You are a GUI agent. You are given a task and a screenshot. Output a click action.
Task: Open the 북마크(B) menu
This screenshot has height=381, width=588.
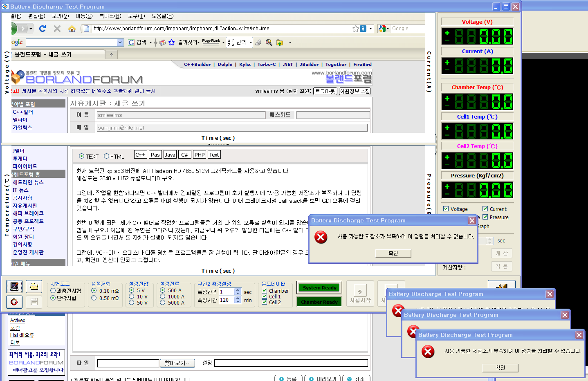[110, 16]
